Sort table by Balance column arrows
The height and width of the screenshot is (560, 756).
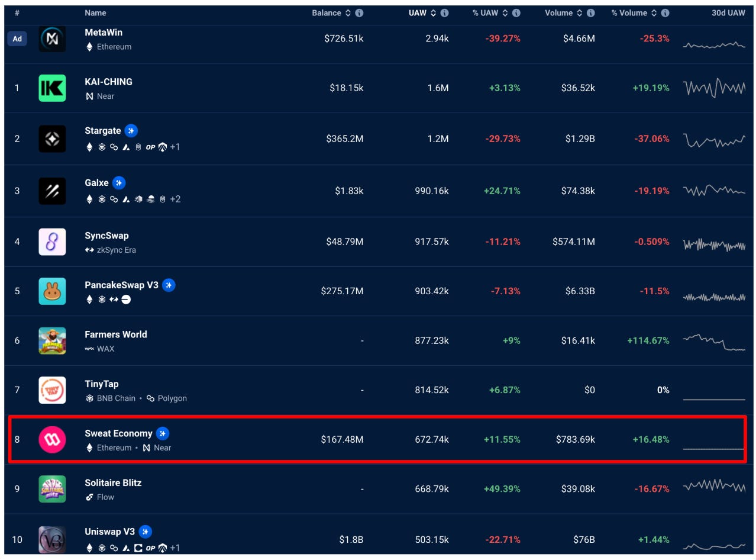(x=348, y=13)
